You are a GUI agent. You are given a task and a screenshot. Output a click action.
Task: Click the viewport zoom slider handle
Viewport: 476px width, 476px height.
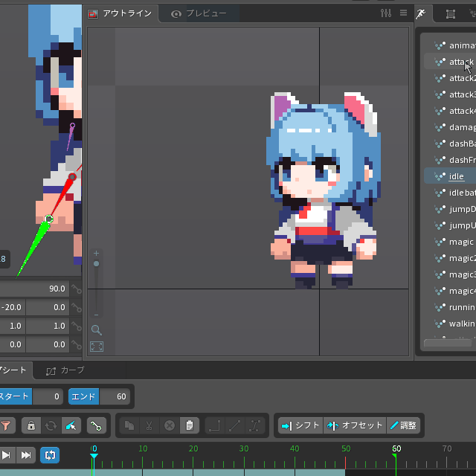pos(96,264)
